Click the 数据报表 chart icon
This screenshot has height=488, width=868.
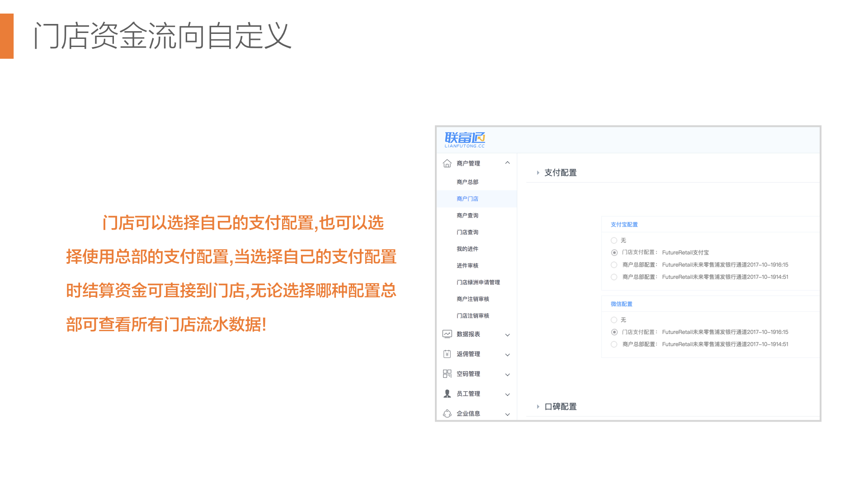point(447,334)
